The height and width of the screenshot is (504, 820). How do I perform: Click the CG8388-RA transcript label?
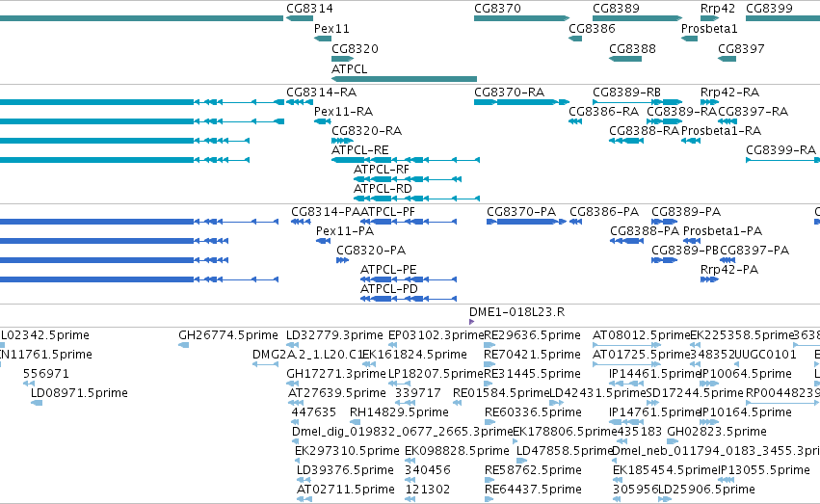pyautogui.click(x=645, y=131)
